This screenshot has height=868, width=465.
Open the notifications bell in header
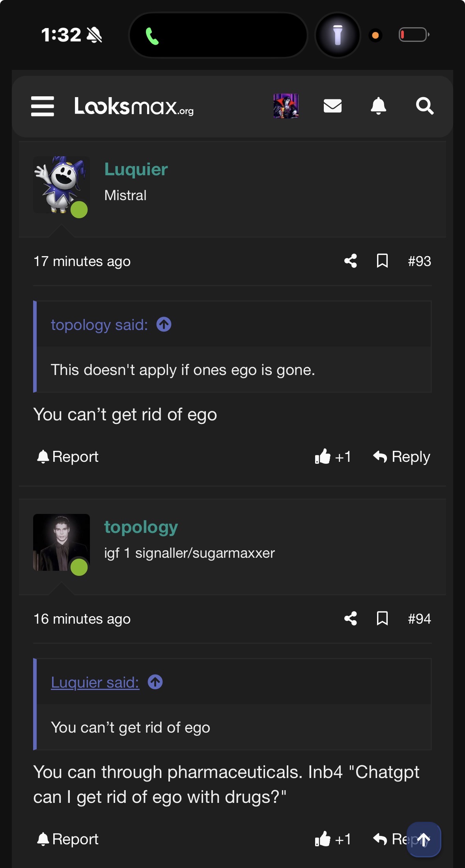pos(378,106)
